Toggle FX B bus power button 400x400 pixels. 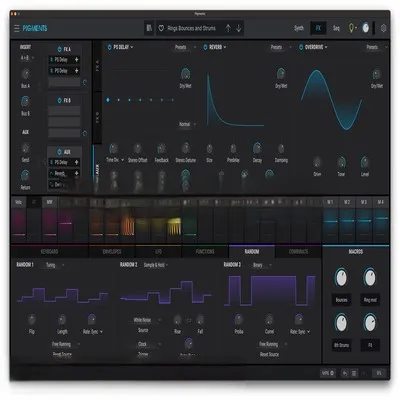pos(59,100)
